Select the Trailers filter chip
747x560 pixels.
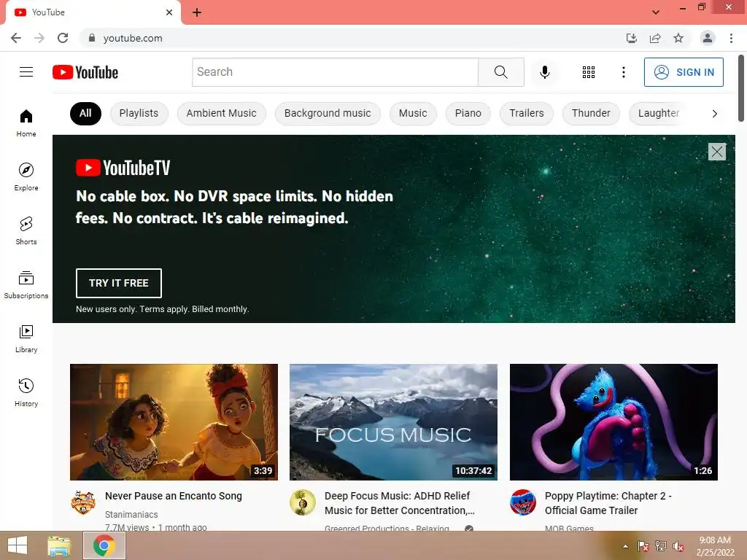click(x=527, y=113)
